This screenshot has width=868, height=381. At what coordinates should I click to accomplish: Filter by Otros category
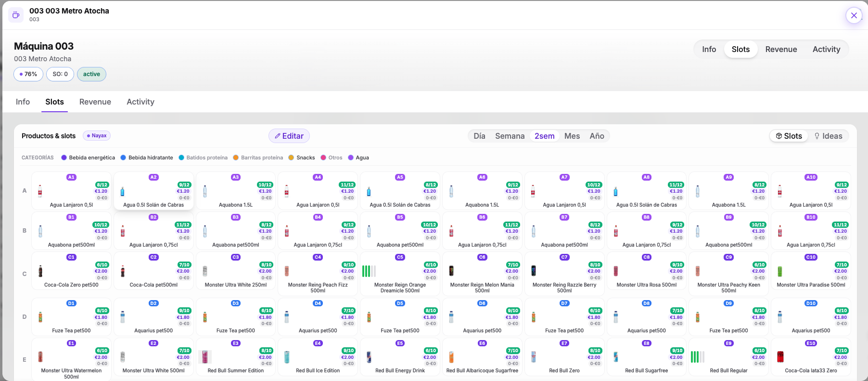[x=332, y=158]
